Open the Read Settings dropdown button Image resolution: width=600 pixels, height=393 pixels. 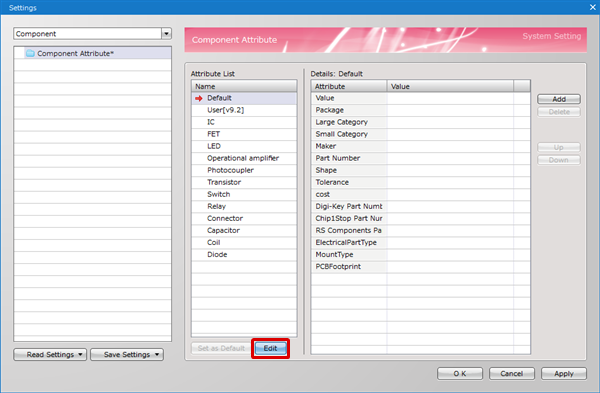coord(50,354)
